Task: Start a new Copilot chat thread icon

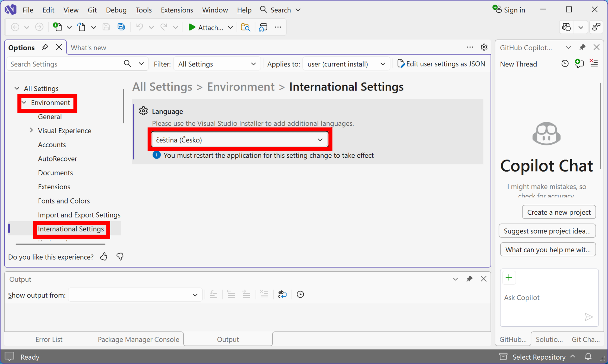Action: coord(579,63)
